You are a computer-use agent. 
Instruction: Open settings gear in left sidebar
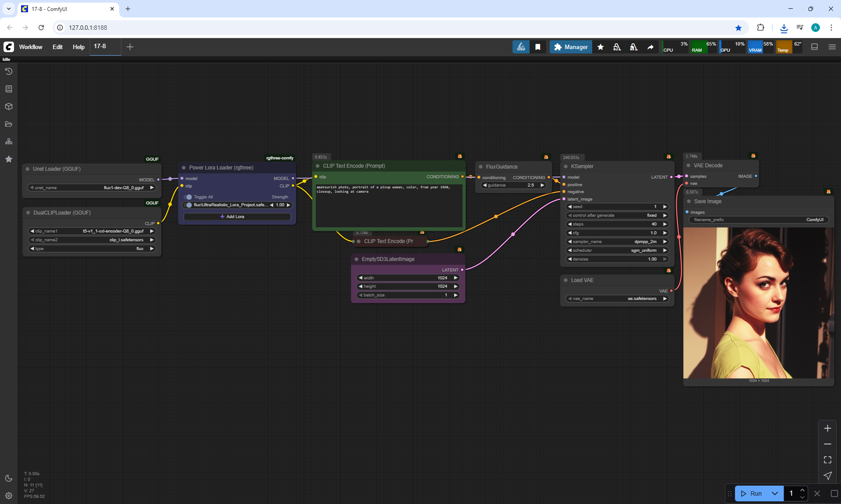click(x=9, y=496)
